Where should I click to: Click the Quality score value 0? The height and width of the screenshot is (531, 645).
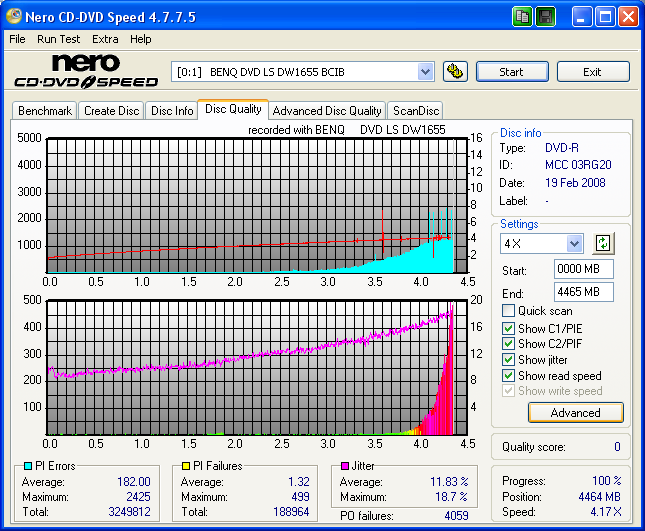(x=617, y=447)
